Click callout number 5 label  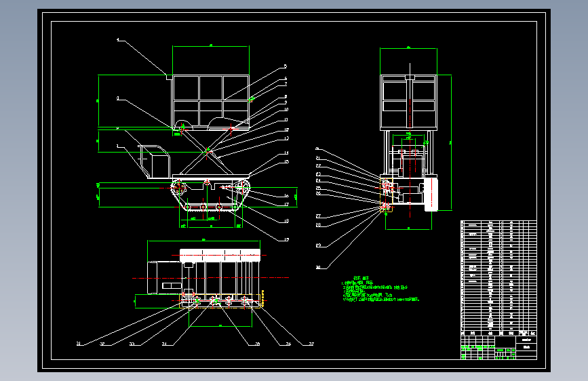point(286,66)
